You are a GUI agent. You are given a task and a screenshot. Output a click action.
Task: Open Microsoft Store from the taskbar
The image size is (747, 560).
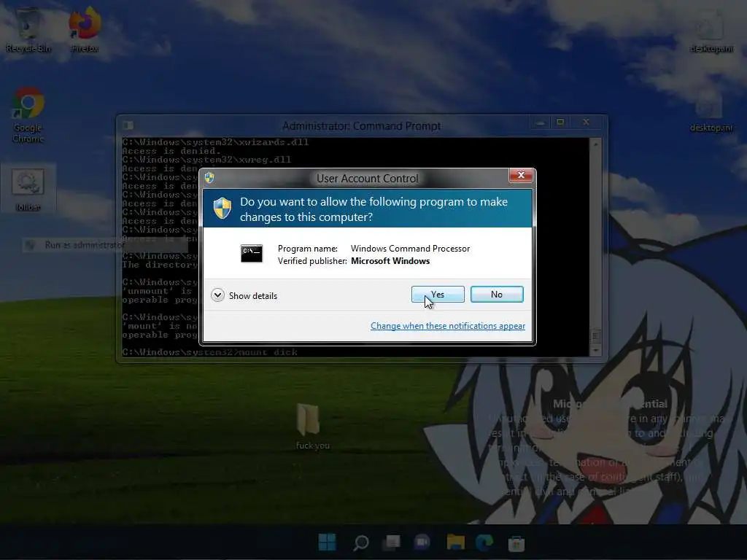(x=516, y=542)
